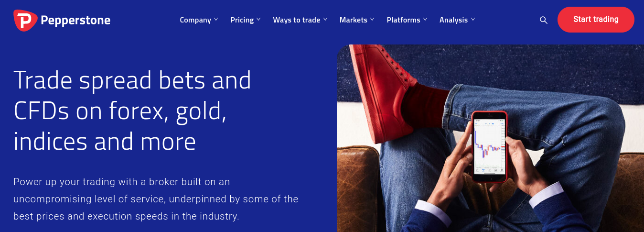This screenshot has width=644, height=232.
Task: Click the Pepperstone wordmark text
Action: (x=75, y=21)
